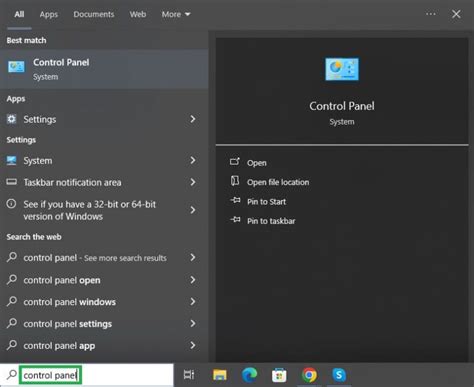
Task: Open File Explorer from the taskbar
Action: [220, 375]
